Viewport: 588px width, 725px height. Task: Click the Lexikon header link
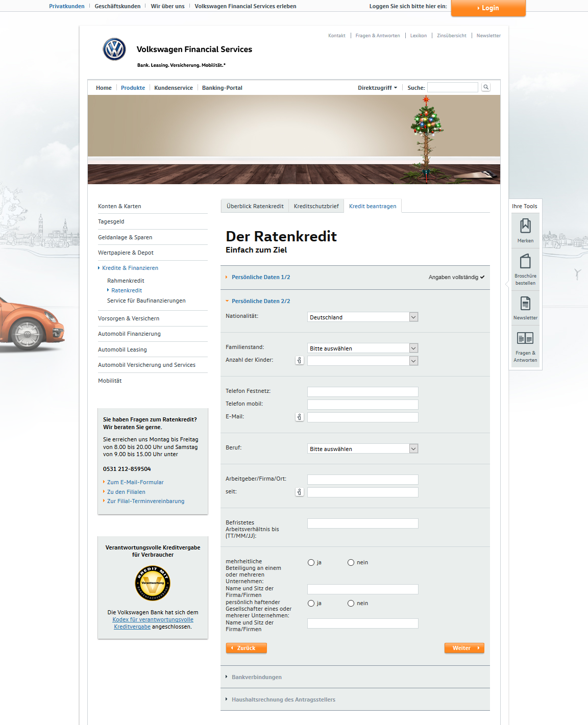[419, 36]
